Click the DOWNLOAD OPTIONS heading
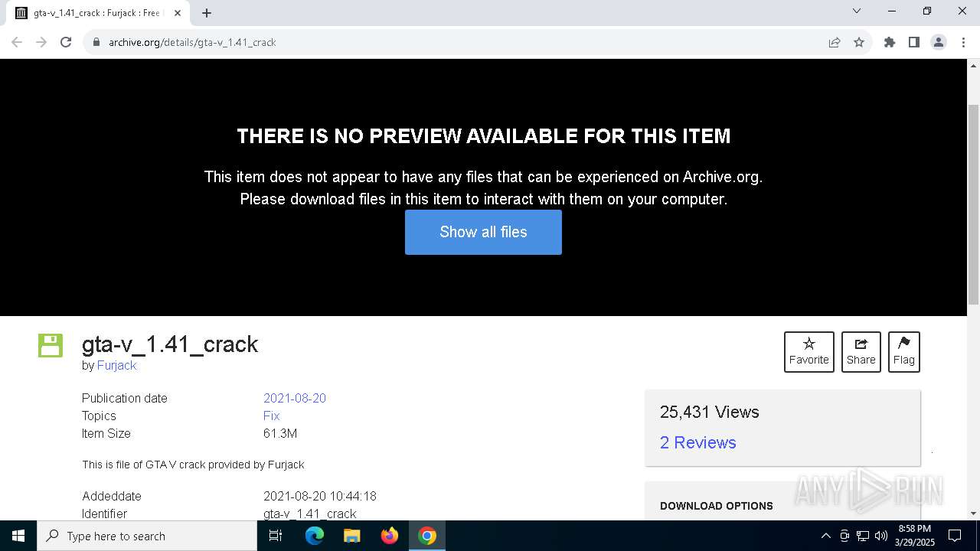Viewport: 980px width, 551px height. (717, 506)
